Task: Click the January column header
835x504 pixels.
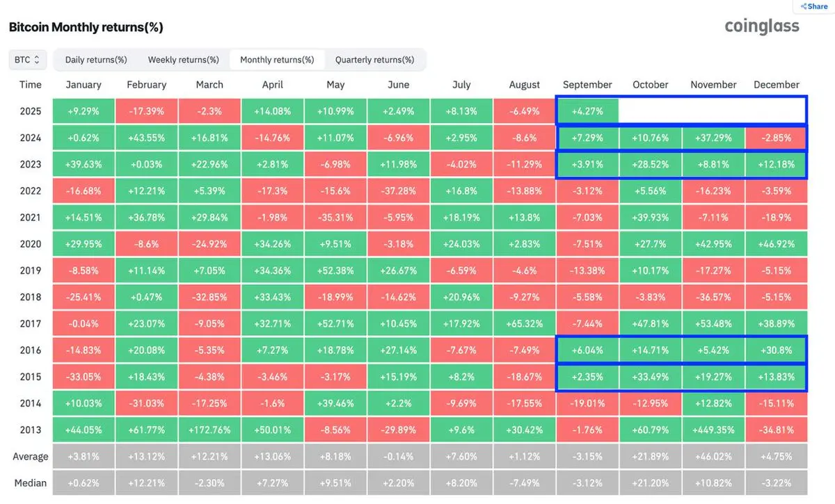Action: coord(83,85)
